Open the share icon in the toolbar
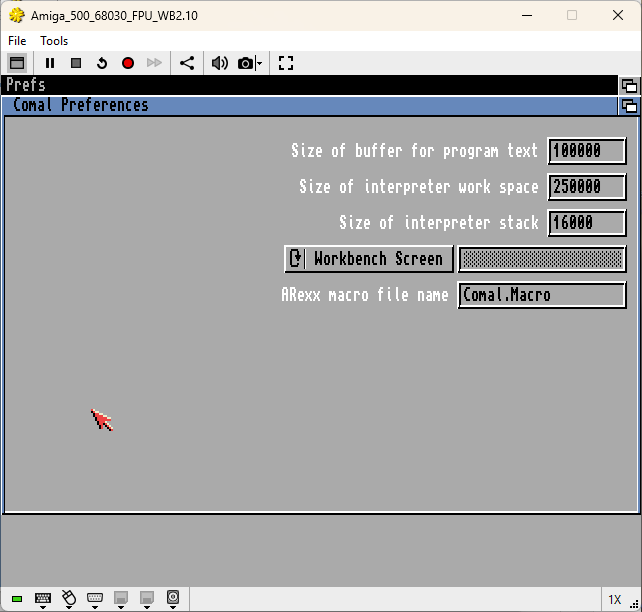The height and width of the screenshot is (612, 642). click(187, 63)
